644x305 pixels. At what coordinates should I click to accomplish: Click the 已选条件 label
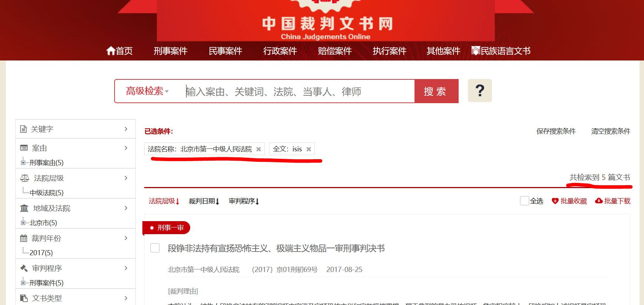(x=159, y=131)
